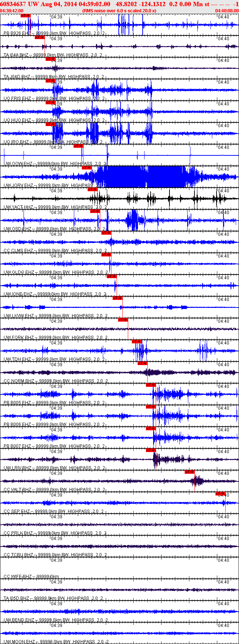
Task: Select the RMS noise scaling text
Action: tap(119, 11)
